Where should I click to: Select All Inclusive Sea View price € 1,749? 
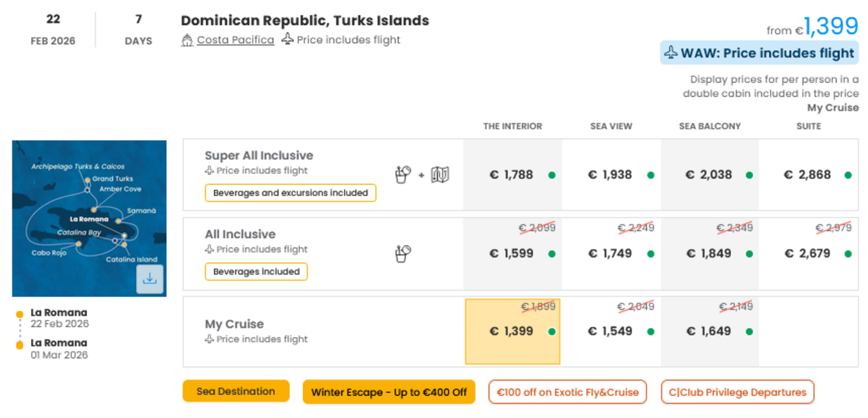[611, 253]
